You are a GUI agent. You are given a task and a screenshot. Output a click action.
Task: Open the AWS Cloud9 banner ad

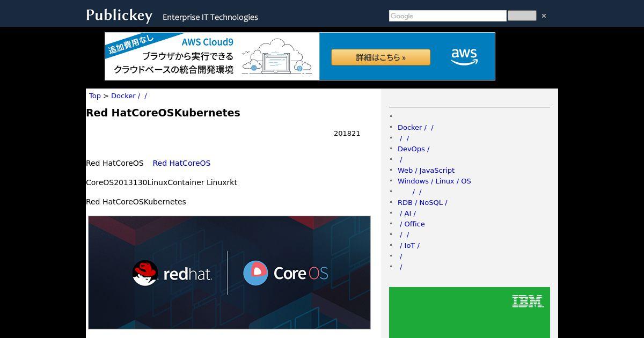pos(299,56)
